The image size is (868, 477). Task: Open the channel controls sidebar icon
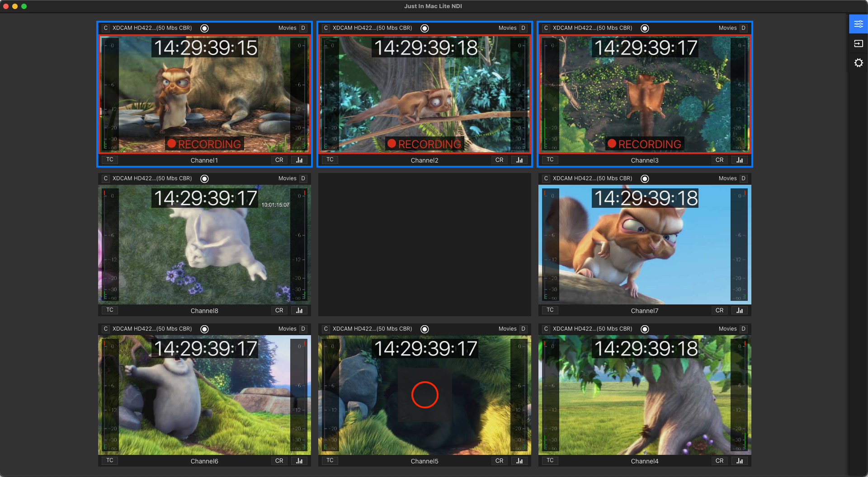pyautogui.click(x=858, y=24)
